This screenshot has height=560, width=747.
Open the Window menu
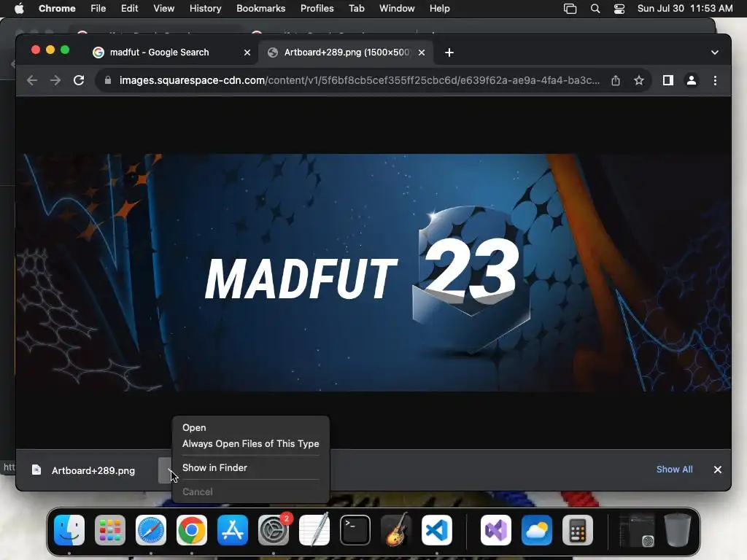(x=397, y=9)
